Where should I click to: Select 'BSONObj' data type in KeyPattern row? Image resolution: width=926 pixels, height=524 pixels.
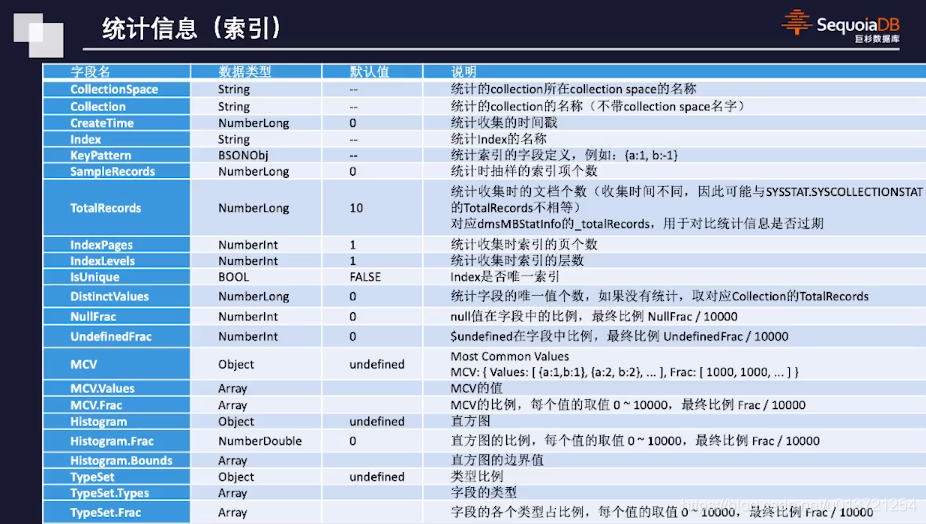[243, 155]
